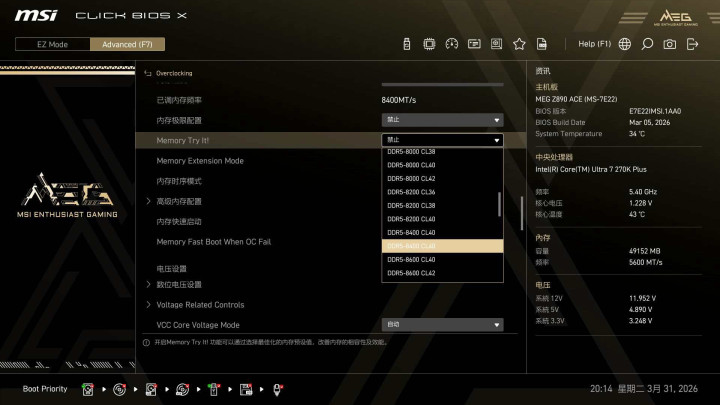This screenshot has width=720, height=405.
Task: Open the document log file icon
Action: tap(542, 44)
